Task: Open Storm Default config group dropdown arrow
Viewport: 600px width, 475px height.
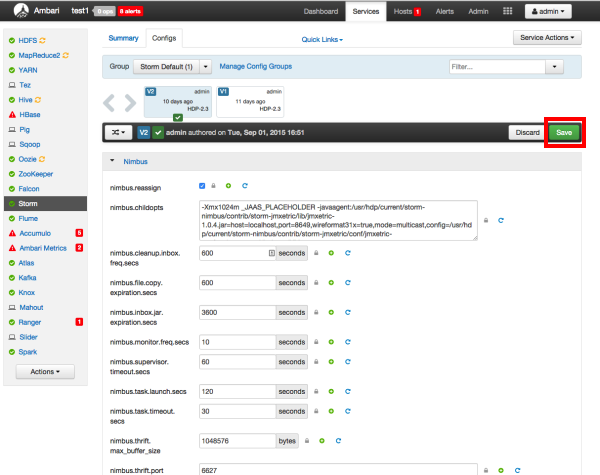Action: pyautogui.click(x=205, y=67)
